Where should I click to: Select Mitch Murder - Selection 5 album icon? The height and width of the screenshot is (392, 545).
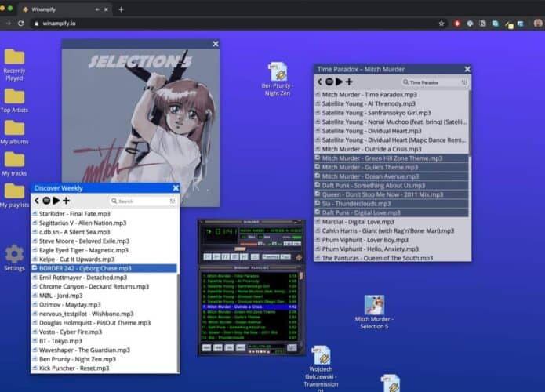coord(374,312)
